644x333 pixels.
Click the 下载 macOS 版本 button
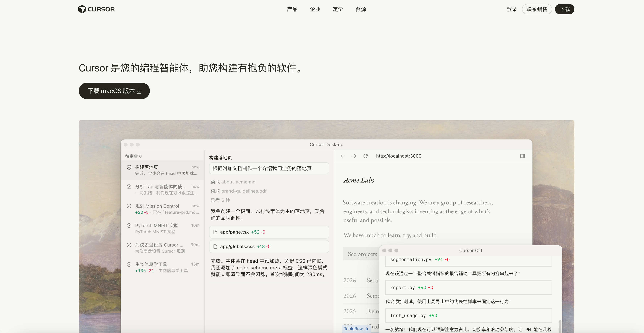tap(114, 91)
